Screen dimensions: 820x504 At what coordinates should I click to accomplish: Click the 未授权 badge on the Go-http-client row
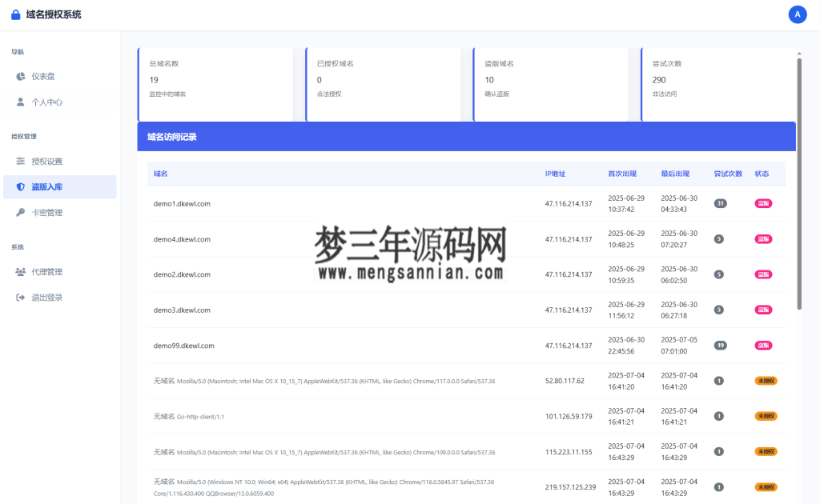point(765,416)
